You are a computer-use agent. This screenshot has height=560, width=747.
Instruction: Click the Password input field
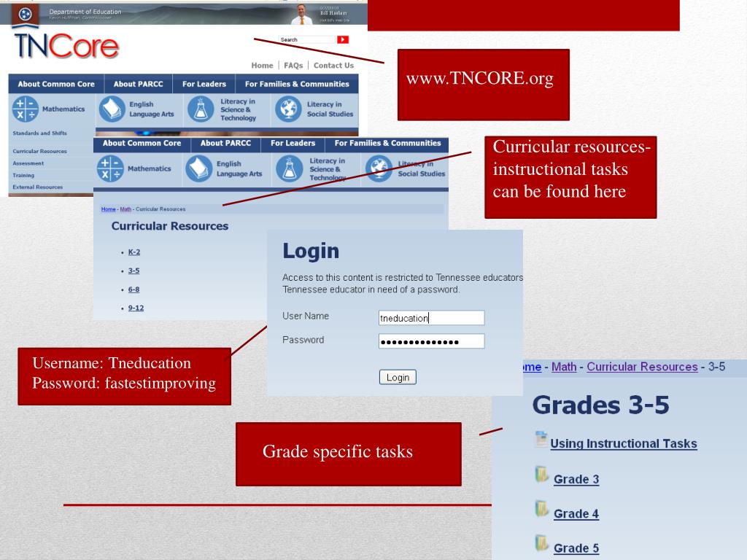click(431, 341)
